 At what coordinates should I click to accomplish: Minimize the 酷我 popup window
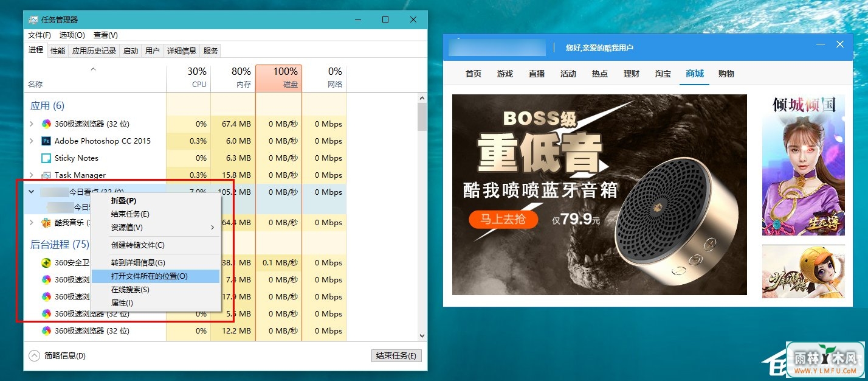(821, 45)
